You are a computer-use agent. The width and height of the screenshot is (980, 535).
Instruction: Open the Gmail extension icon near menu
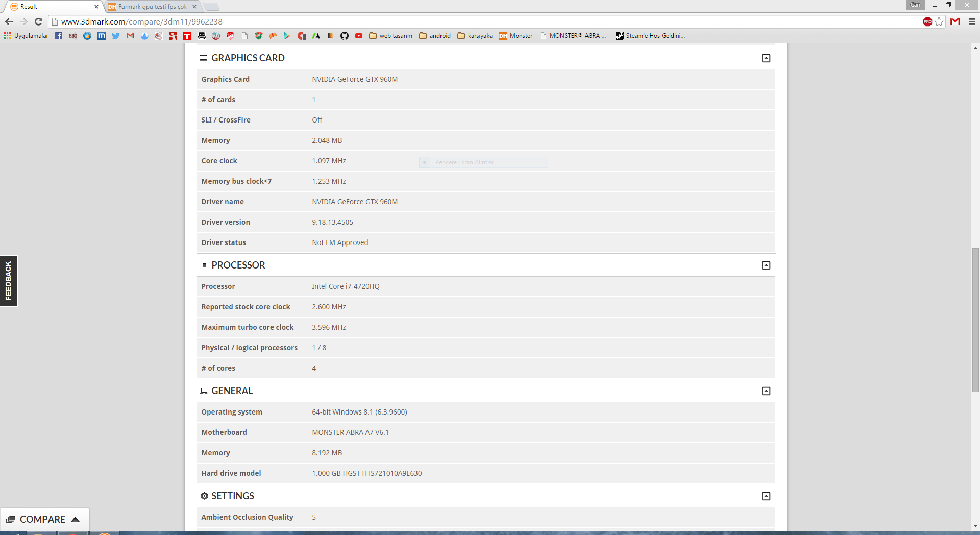click(955, 21)
